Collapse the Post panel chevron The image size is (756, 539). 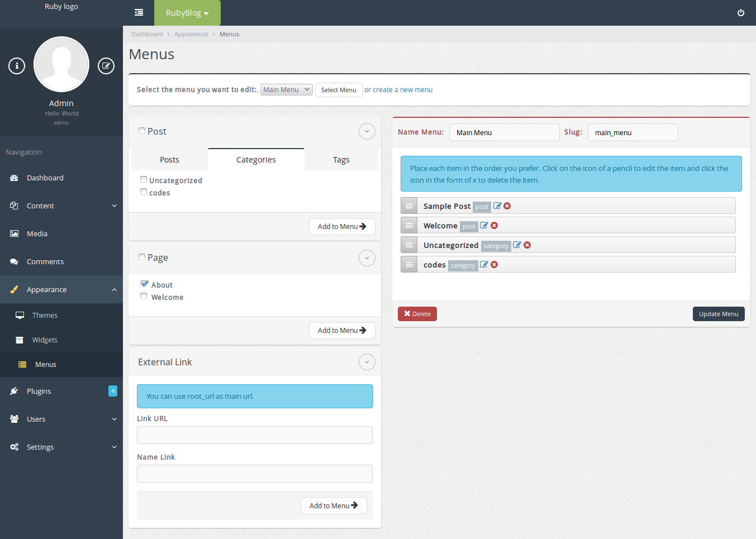tap(367, 132)
